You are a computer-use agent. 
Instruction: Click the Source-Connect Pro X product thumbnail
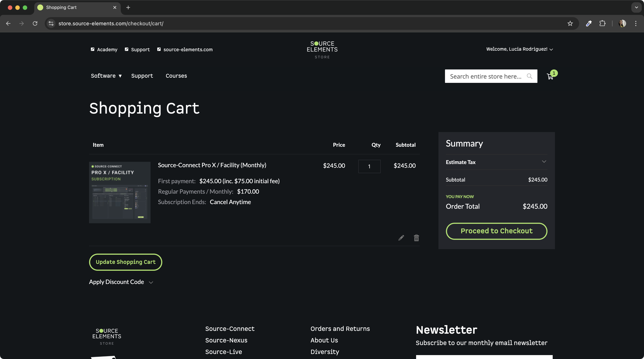tap(120, 192)
